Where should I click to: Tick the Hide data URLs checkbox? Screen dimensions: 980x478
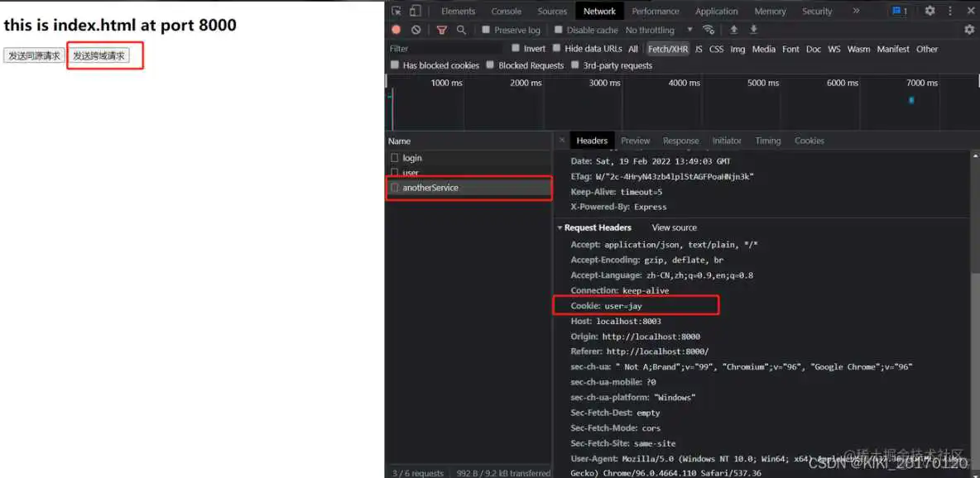pyautogui.click(x=557, y=49)
